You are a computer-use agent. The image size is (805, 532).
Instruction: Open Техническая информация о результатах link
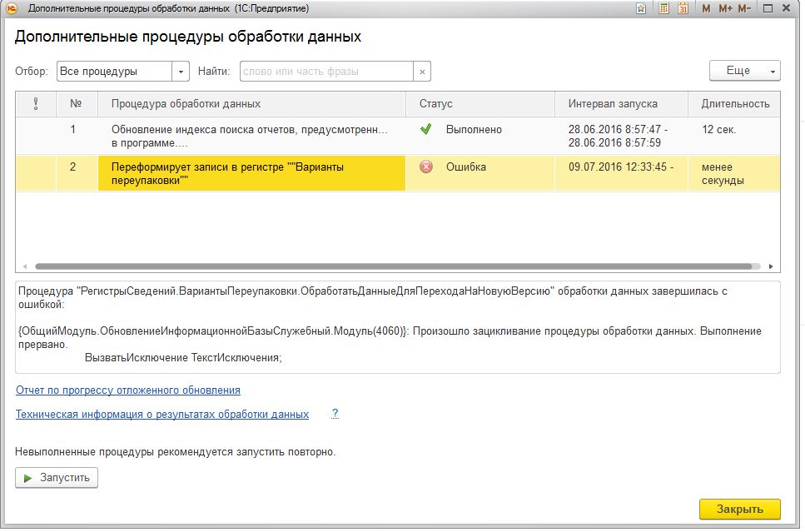(x=162, y=414)
